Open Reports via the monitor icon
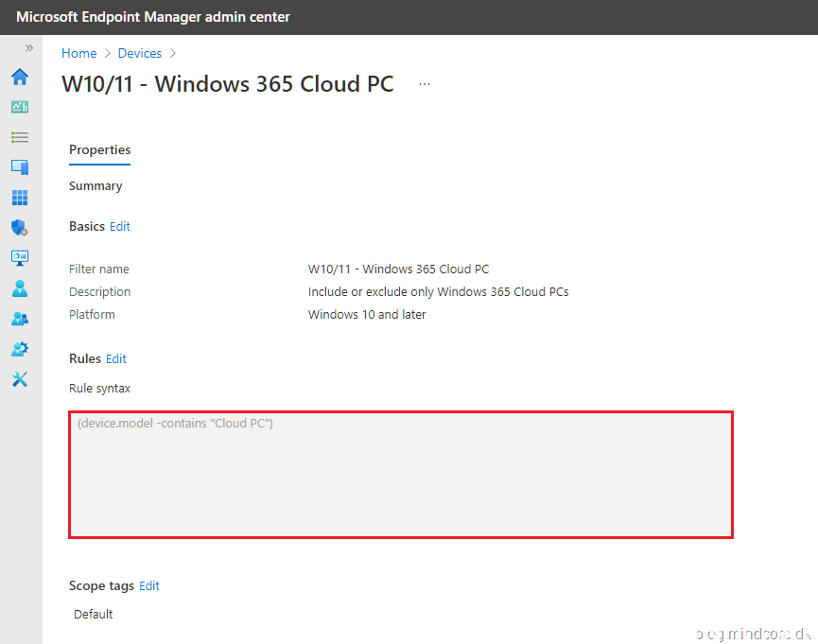 pos(20,258)
